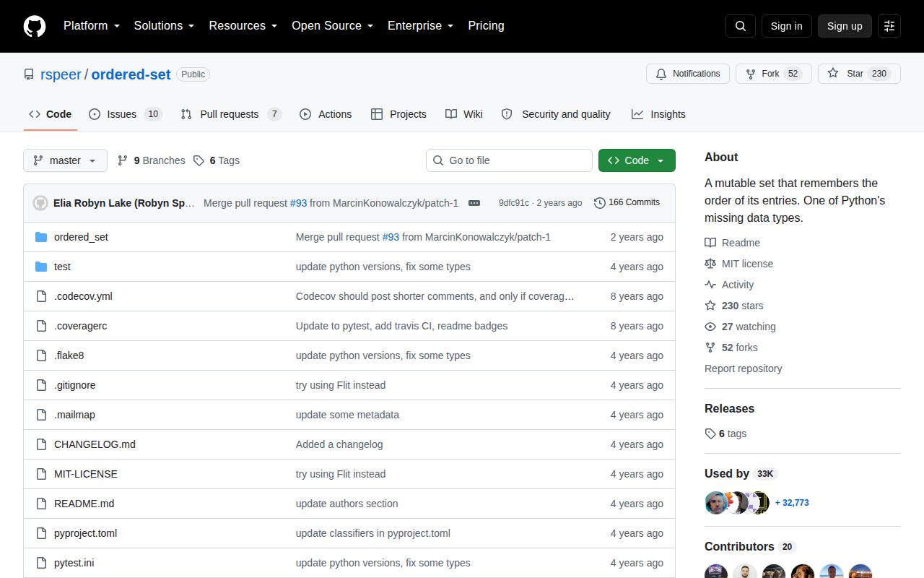Open 'Added a changelog' commit message
The width and height of the screenshot is (924, 578).
[x=339, y=444]
